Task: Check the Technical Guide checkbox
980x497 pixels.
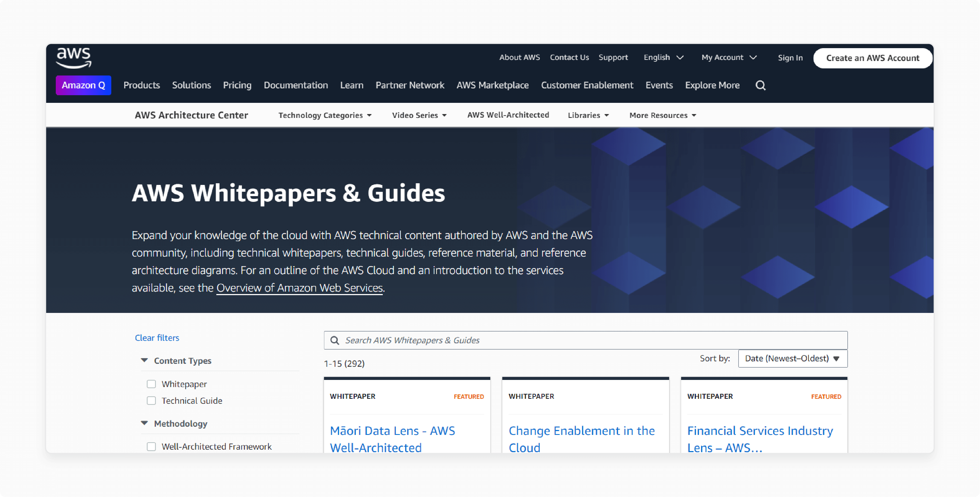Action: tap(151, 401)
